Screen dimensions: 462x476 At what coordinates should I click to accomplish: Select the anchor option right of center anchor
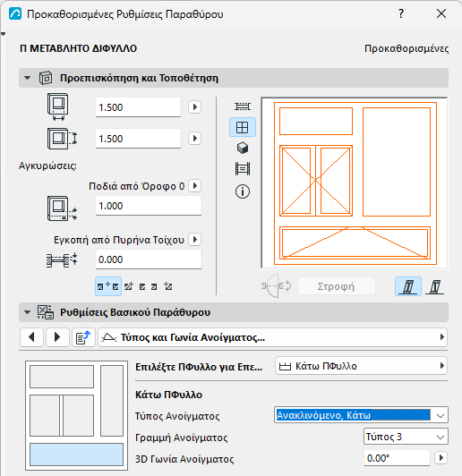click(x=129, y=286)
